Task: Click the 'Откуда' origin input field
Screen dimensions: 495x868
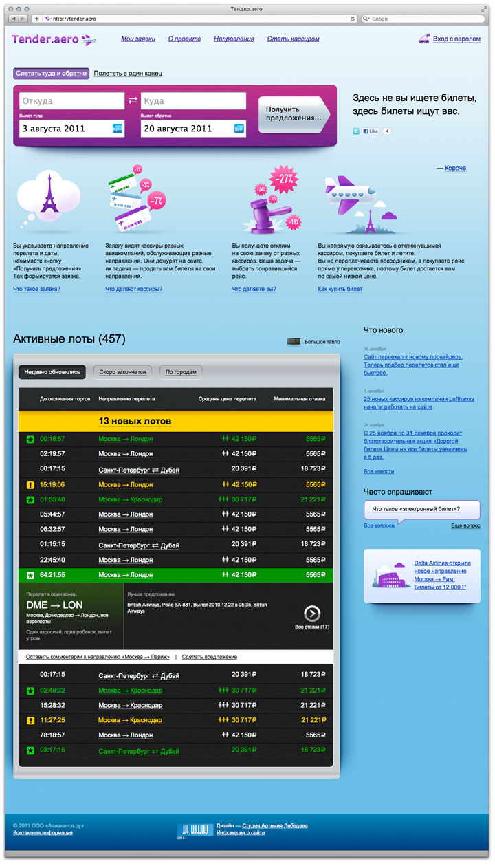Action: pos(71,101)
